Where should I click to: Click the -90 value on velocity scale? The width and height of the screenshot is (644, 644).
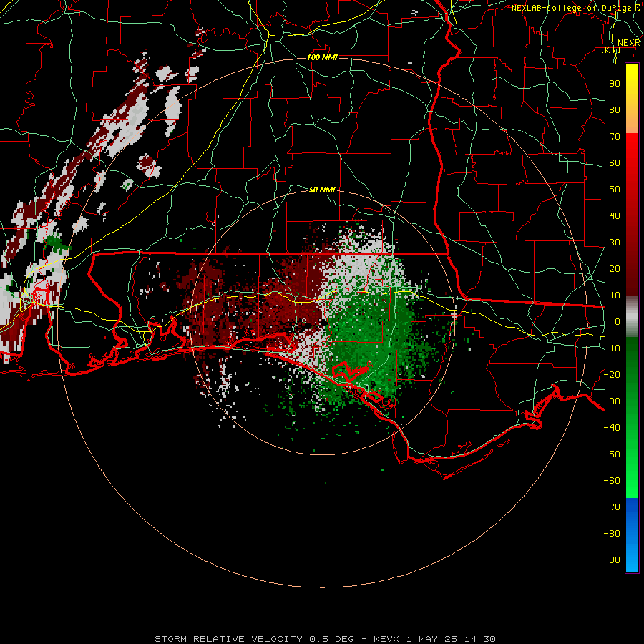click(x=612, y=560)
